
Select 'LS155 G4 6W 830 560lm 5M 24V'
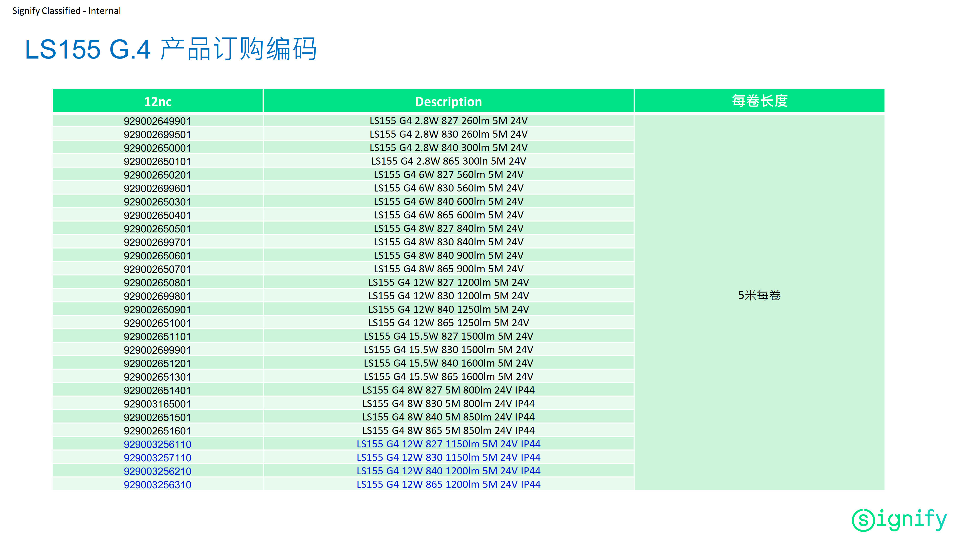pyautogui.click(x=449, y=188)
